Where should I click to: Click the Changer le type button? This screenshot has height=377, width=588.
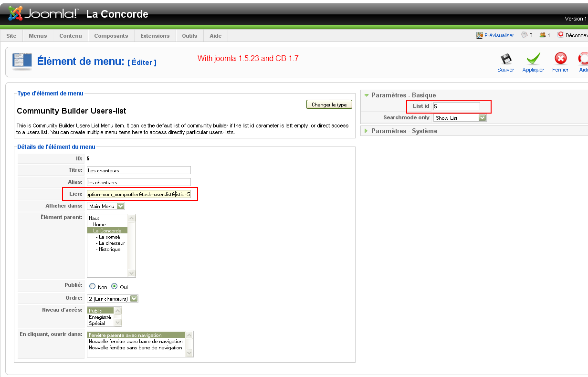(329, 105)
